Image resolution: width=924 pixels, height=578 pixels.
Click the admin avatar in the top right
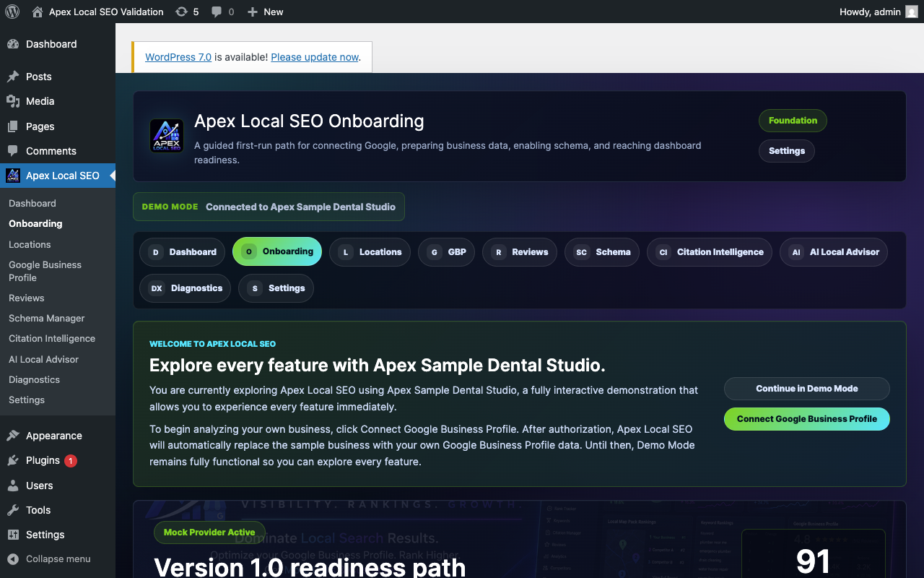pos(912,12)
